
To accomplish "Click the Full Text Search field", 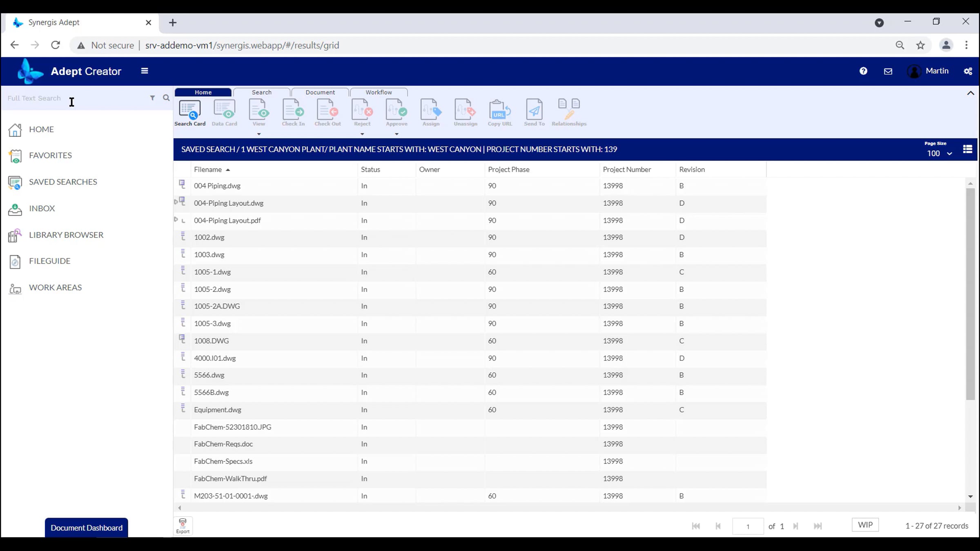I will point(76,98).
